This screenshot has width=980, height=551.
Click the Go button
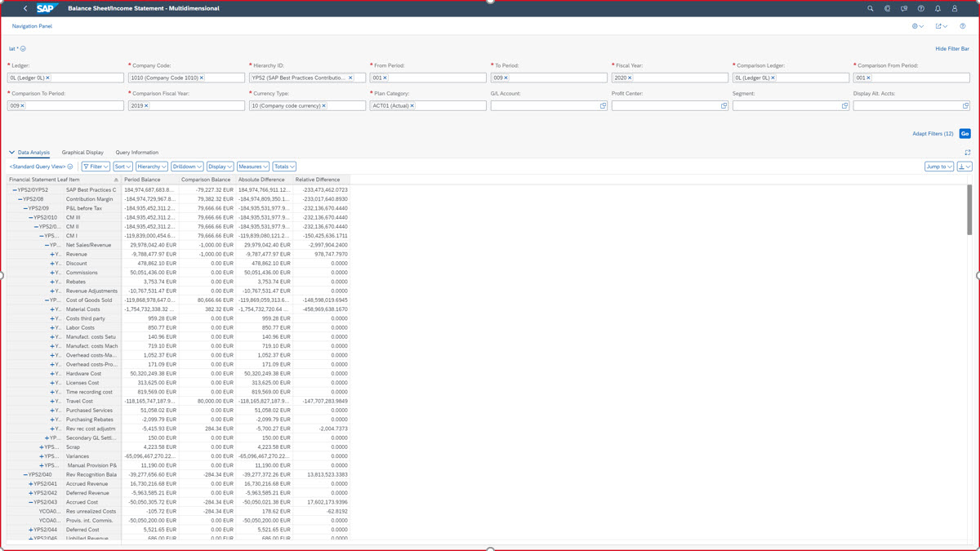(964, 133)
